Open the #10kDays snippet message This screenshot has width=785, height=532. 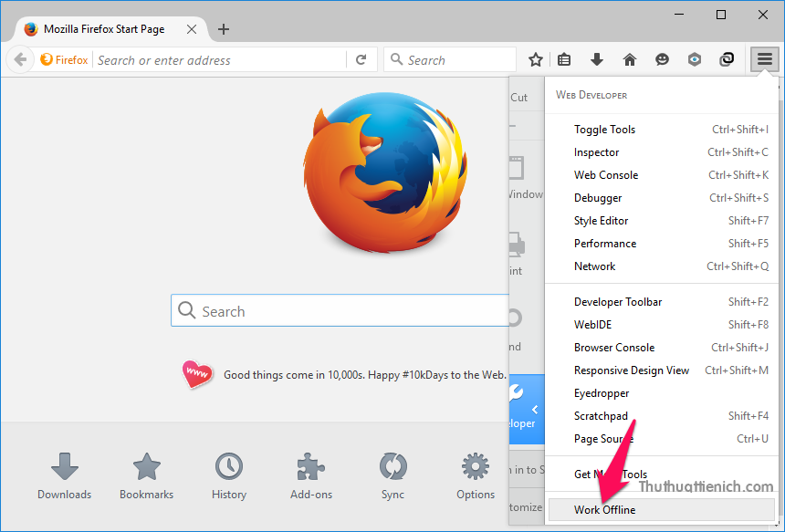pos(364,375)
